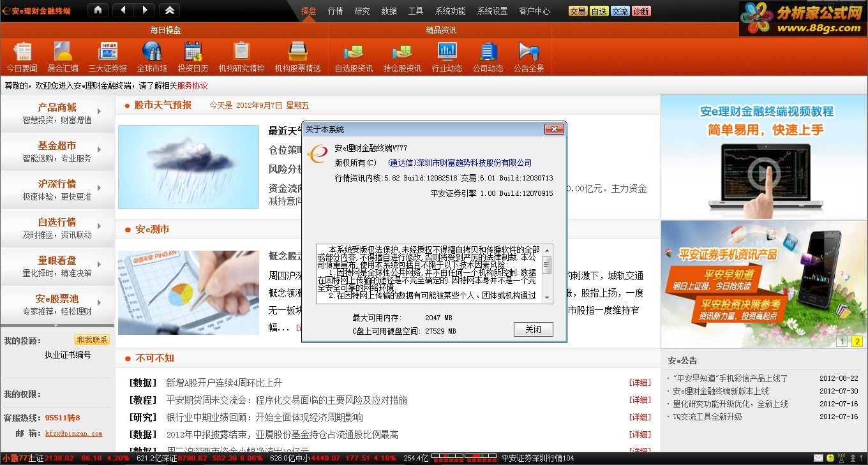Open the 系统设置 menu
Image resolution: width=868 pixels, height=465 pixels.
pyautogui.click(x=493, y=11)
